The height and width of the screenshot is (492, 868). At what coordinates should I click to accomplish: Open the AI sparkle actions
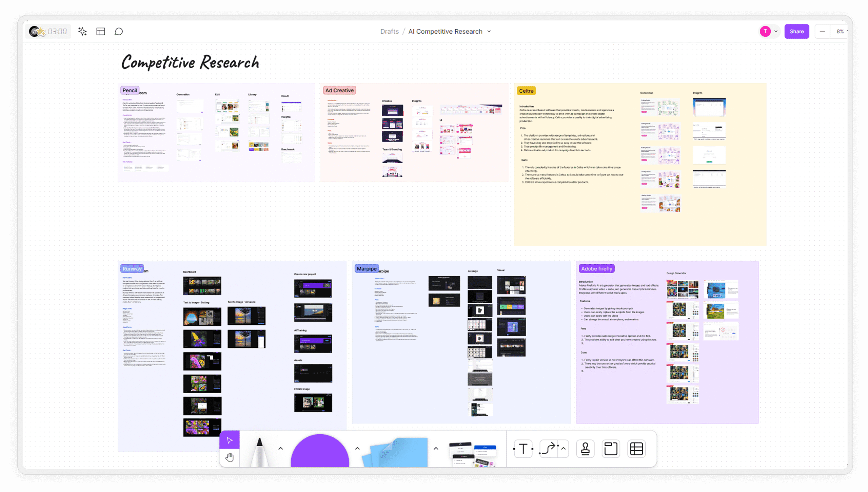pyautogui.click(x=82, y=32)
